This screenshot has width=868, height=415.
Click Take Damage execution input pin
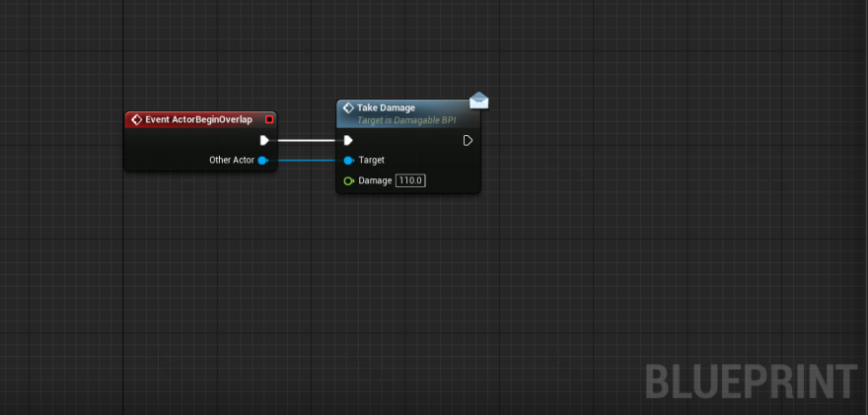(x=348, y=140)
